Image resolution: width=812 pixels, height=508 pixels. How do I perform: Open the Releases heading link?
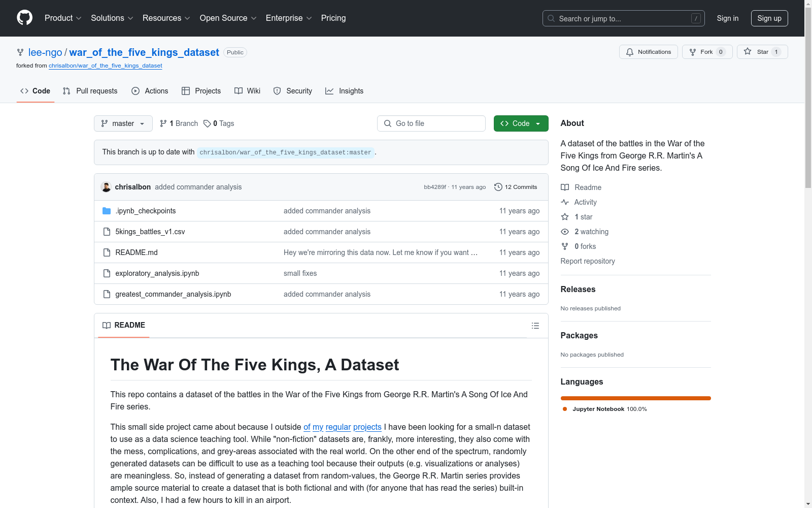(578, 290)
